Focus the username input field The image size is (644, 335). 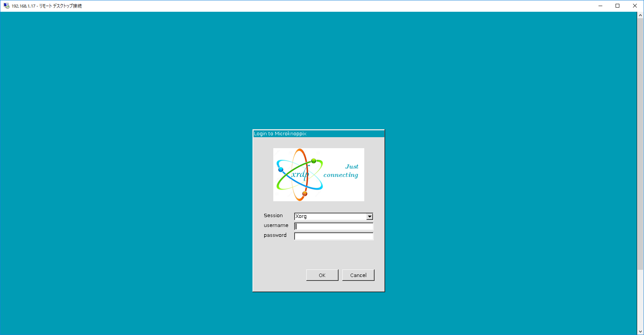(334, 226)
